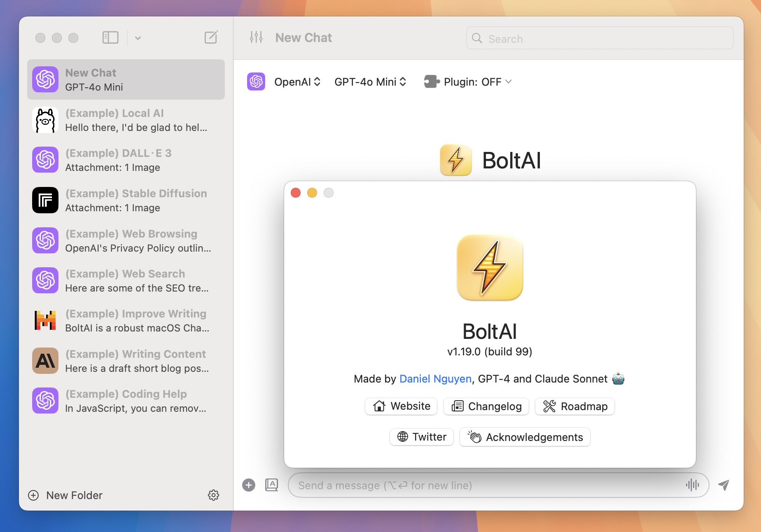Image resolution: width=761 pixels, height=532 pixels.
Task: Click the BoltAI lightning logo in chat area
Action: click(x=456, y=160)
